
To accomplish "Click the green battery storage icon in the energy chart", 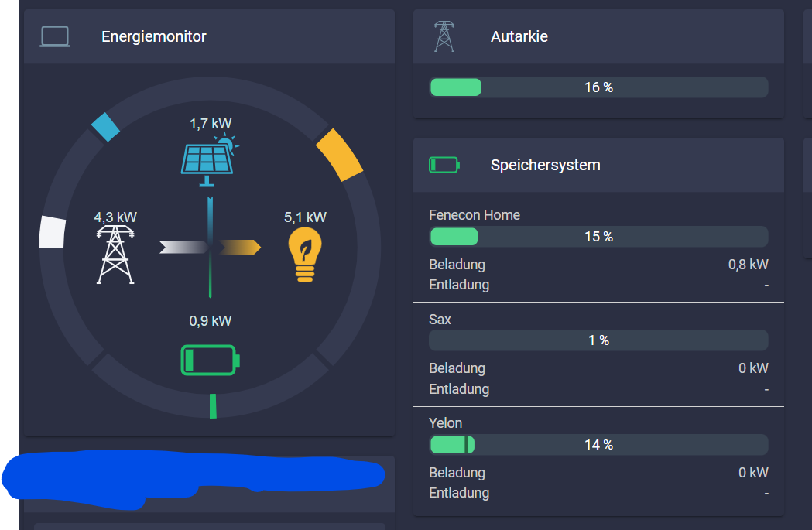I will pos(210,360).
